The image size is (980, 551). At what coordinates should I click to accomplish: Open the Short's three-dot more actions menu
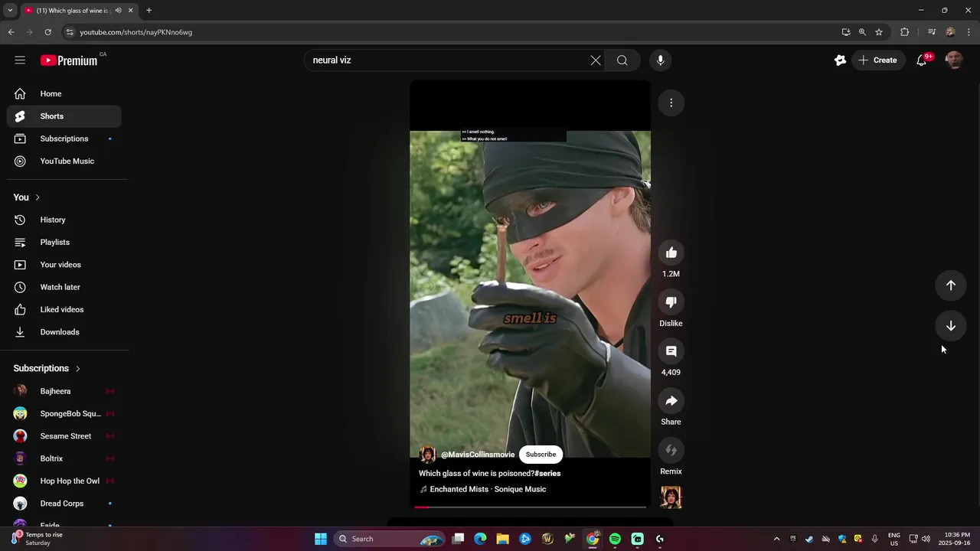(x=671, y=103)
